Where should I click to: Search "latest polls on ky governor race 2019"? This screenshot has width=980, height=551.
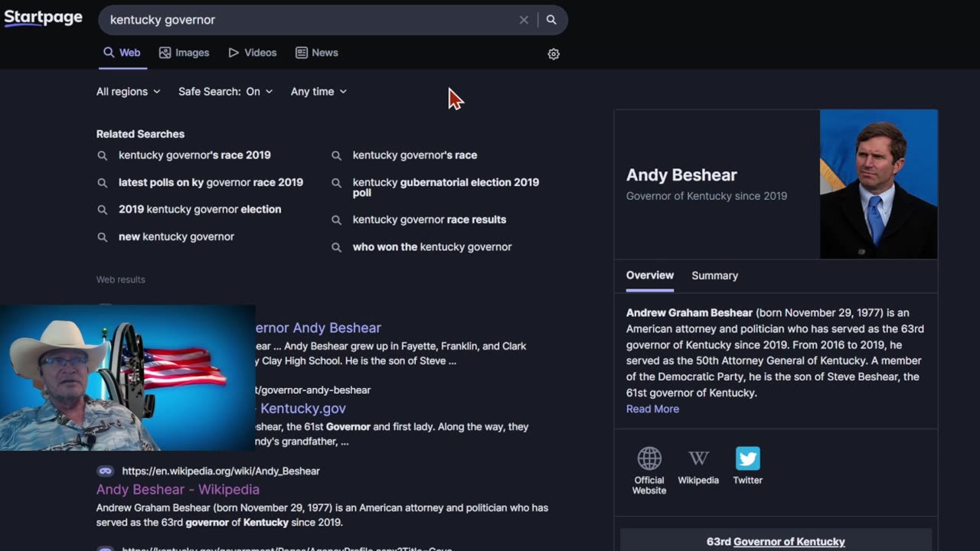coord(211,183)
